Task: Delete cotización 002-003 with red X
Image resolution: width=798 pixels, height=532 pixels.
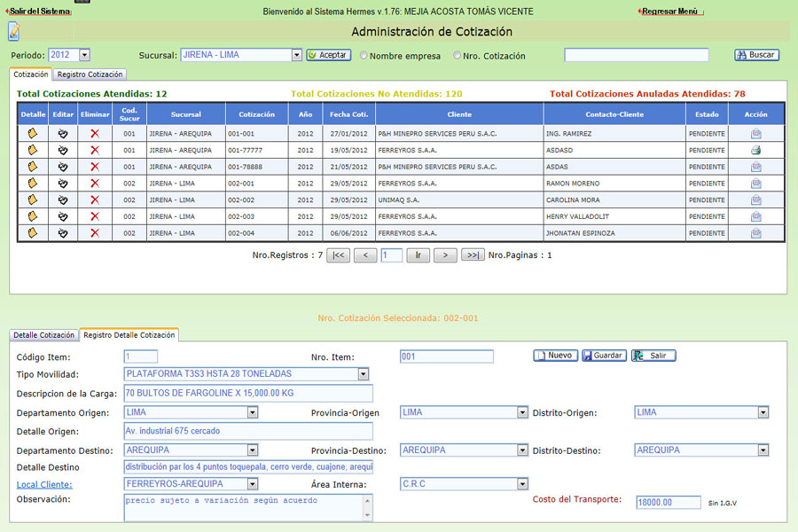Action: click(x=95, y=216)
